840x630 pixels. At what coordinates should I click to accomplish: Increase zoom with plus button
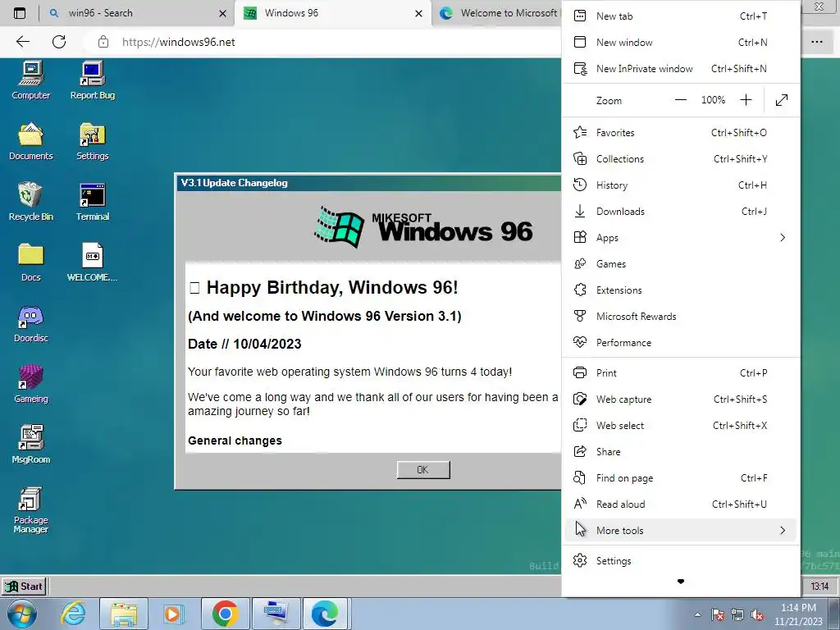pyautogui.click(x=746, y=100)
